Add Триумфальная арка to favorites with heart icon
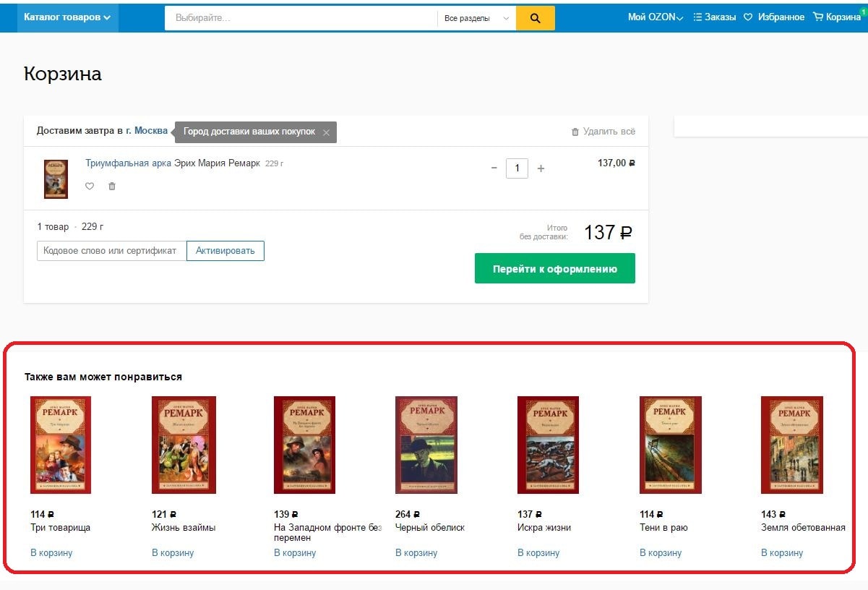Screen dimensions: 868x590 pyautogui.click(x=90, y=186)
